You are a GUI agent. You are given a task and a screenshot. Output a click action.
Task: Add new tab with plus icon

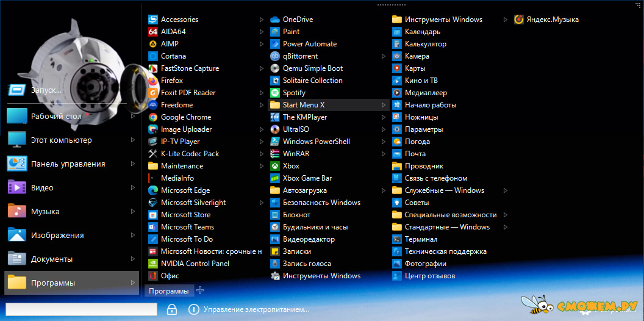(x=200, y=290)
